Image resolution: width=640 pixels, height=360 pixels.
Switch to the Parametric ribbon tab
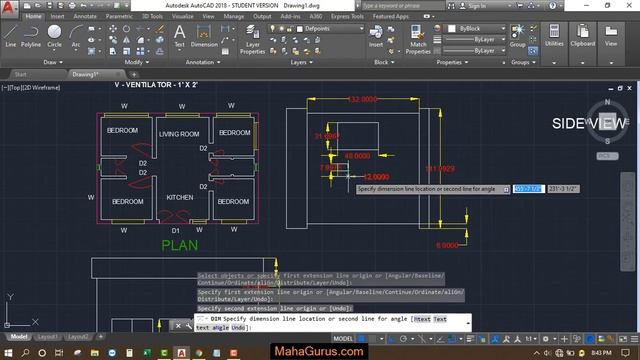pyautogui.click(x=119, y=16)
